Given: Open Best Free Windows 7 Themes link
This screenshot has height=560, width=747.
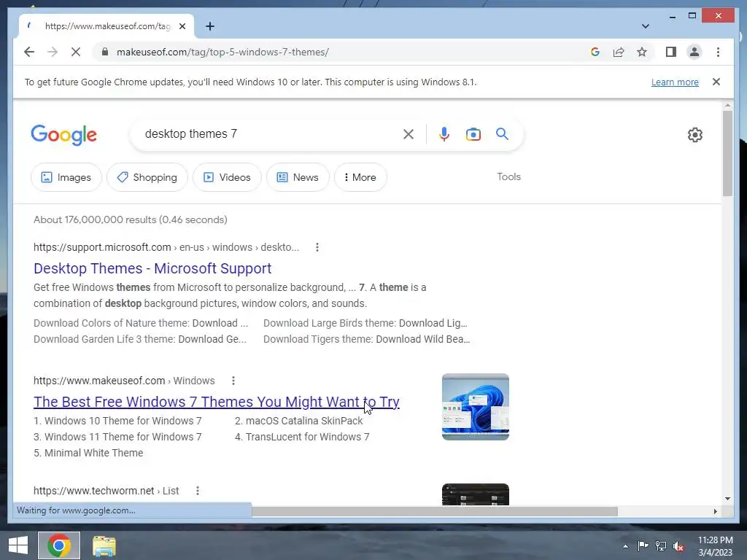Looking at the screenshot, I should coord(216,402).
